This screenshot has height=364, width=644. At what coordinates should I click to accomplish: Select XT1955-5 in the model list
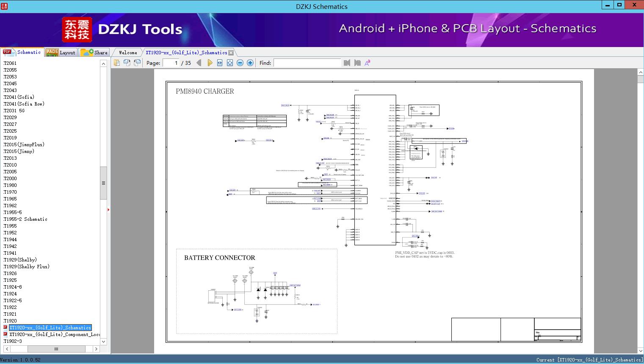(x=13, y=212)
